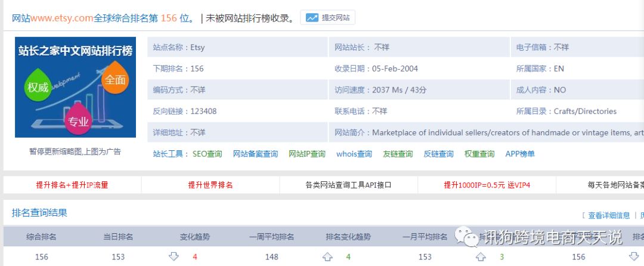Open 各类网站查询工具API接口 link
Screen dimensions: 644x266
(x=348, y=185)
